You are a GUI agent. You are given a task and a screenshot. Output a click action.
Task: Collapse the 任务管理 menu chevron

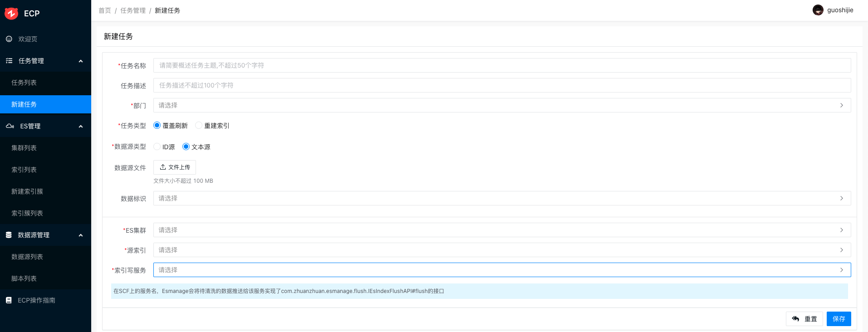click(x=81, y=61)
